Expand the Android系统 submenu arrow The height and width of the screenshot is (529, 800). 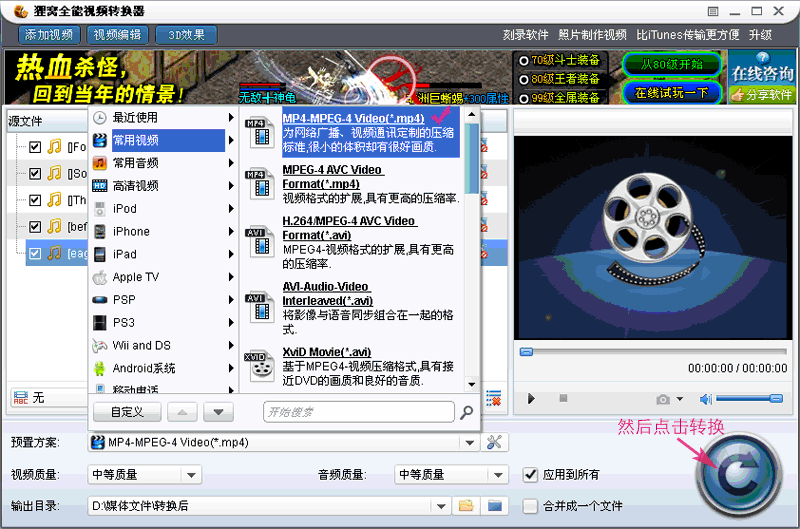point(231,368)
